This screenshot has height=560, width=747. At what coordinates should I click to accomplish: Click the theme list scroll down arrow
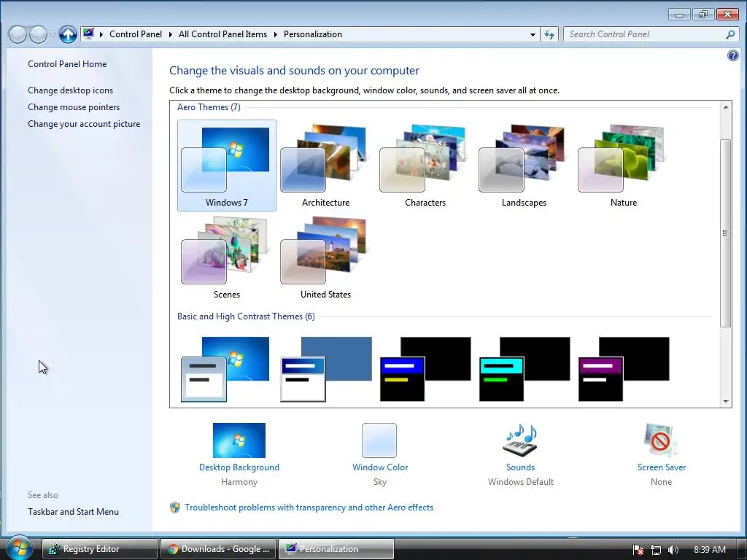726,402
